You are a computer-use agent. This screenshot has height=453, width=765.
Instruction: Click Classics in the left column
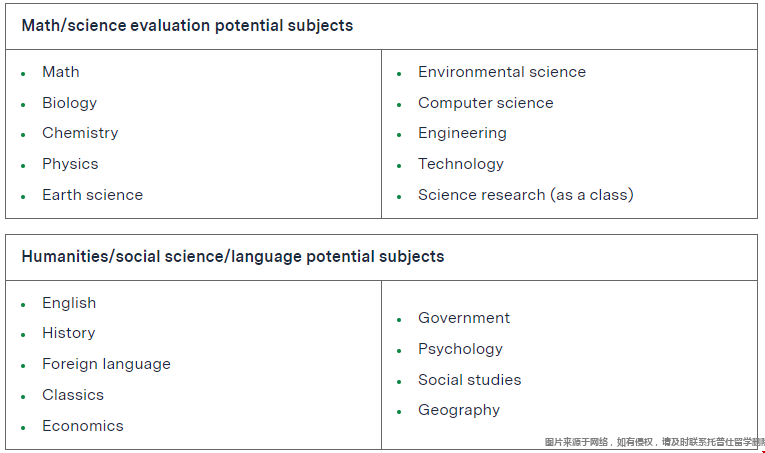73,395
